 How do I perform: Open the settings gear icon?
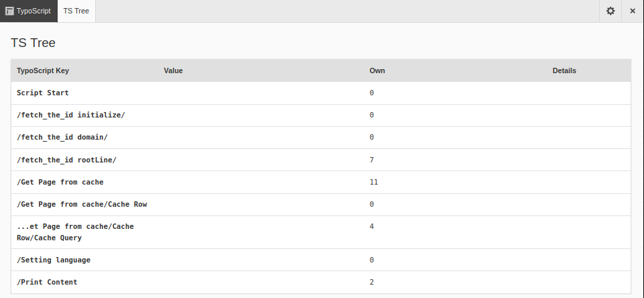click(x=610, y=11)
